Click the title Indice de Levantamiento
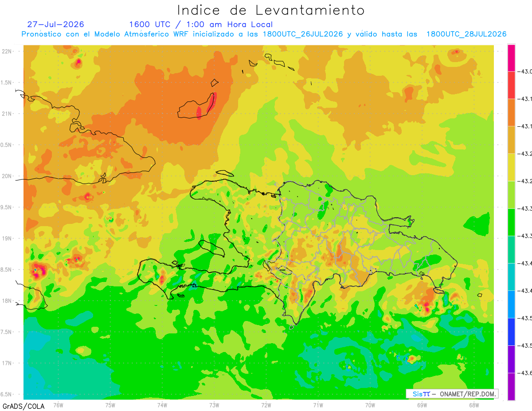Image resolution: width=532 pixels, height=411 pixels. click(271, 10)
